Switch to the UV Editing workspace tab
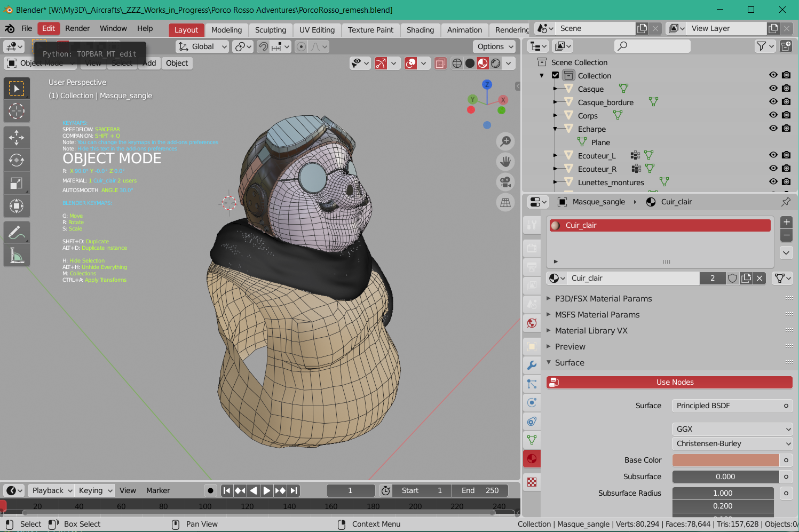This screenshot has height=532, width=799. coord(317,30)
